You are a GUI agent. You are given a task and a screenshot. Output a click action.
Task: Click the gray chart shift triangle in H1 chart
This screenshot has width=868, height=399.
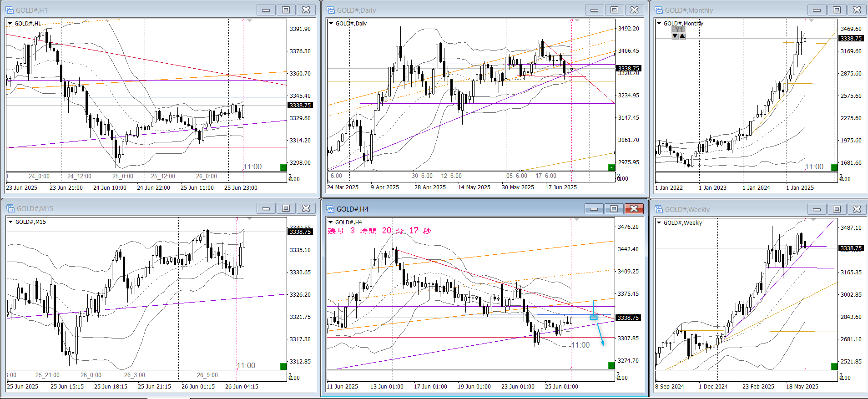[x=250, y=20]
